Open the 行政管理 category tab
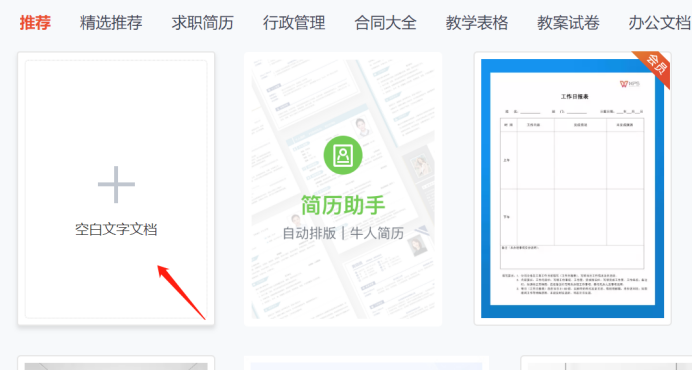The height and width of the screenshot is (370, 692). click(294, 23)
